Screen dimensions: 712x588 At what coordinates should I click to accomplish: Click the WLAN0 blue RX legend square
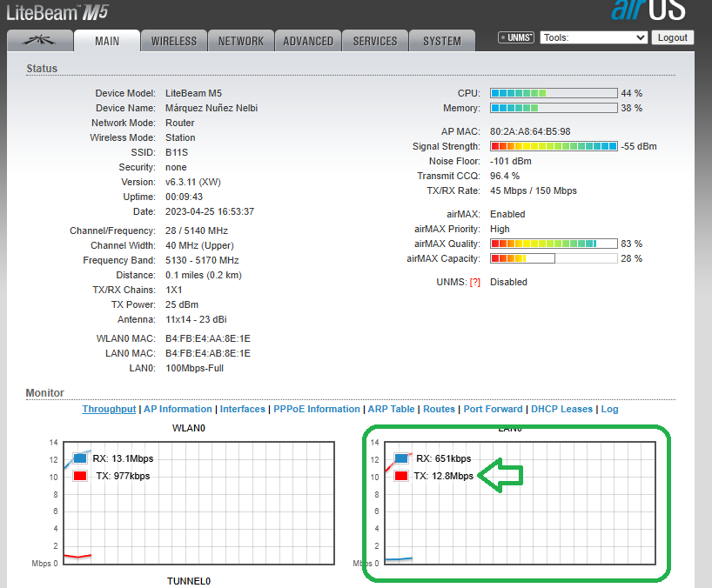pos(80,458)
